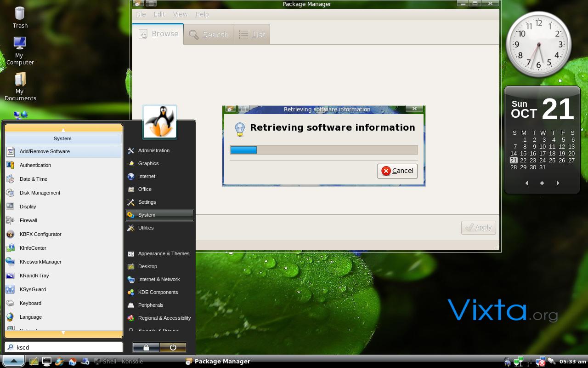The height and width of the screenshot is (368, 588).
Task: Open KSysGuard system monitor
Action: point(63,289)
